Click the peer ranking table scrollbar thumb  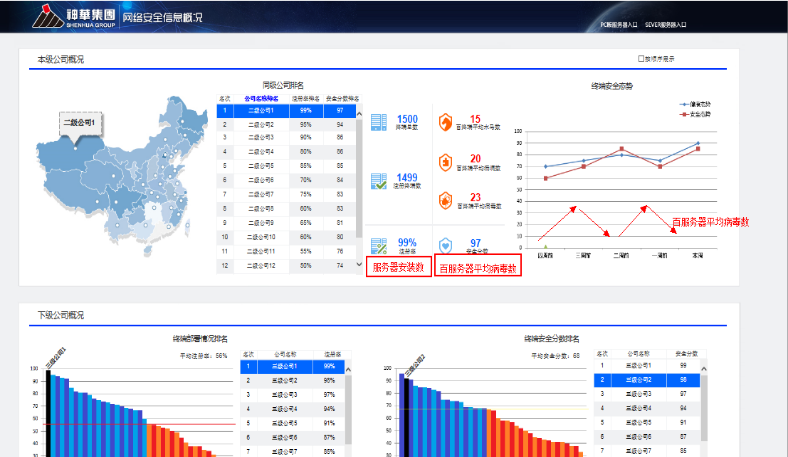359,178
